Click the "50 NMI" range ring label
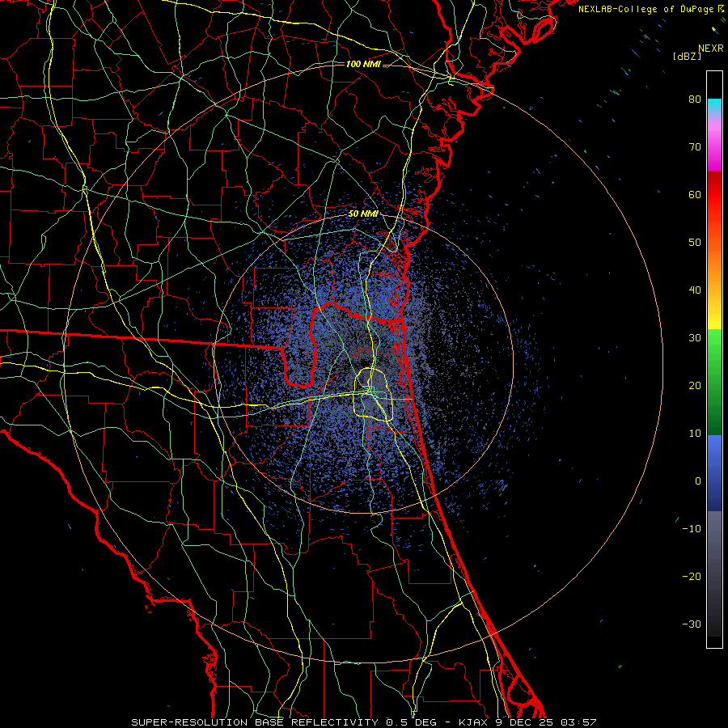 [x=363, y=214]
